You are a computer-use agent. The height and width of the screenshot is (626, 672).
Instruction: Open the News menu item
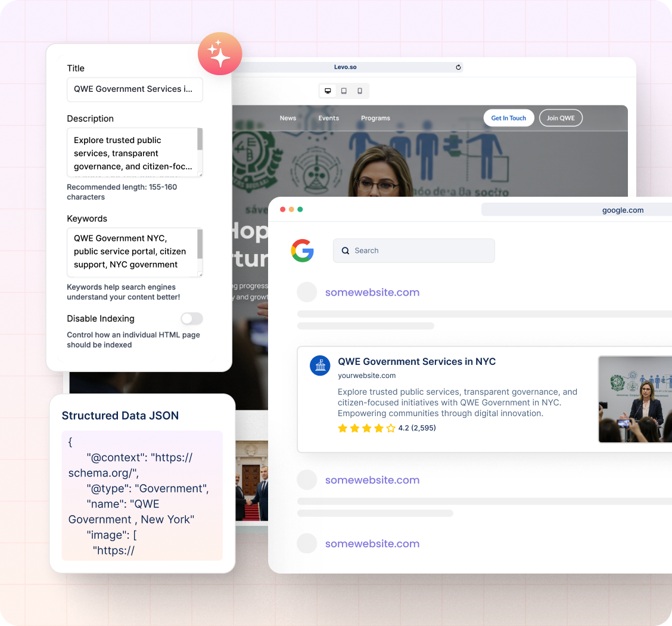pos(288,118)
